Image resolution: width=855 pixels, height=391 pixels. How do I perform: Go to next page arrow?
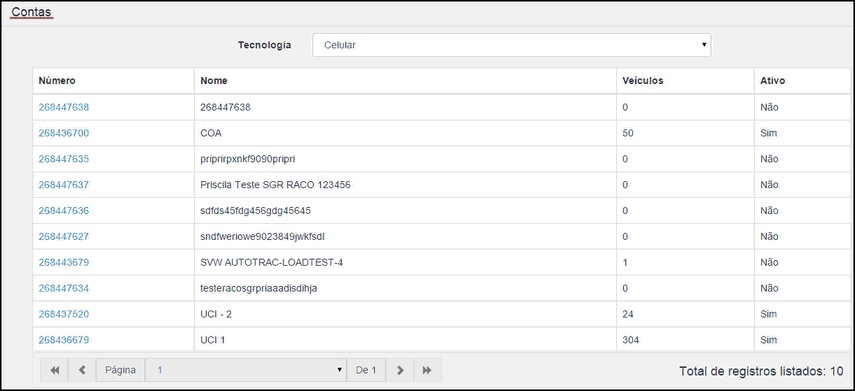point(400,370)
